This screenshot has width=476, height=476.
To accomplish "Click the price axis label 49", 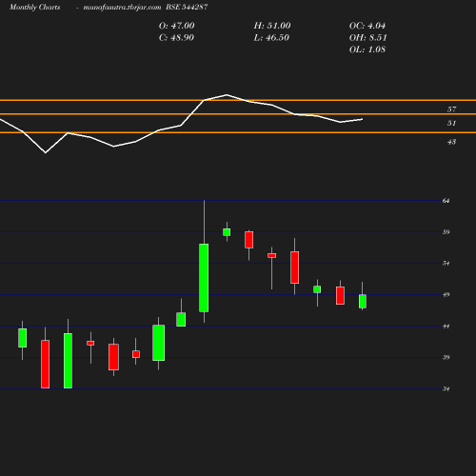I will tap(446, 294).
